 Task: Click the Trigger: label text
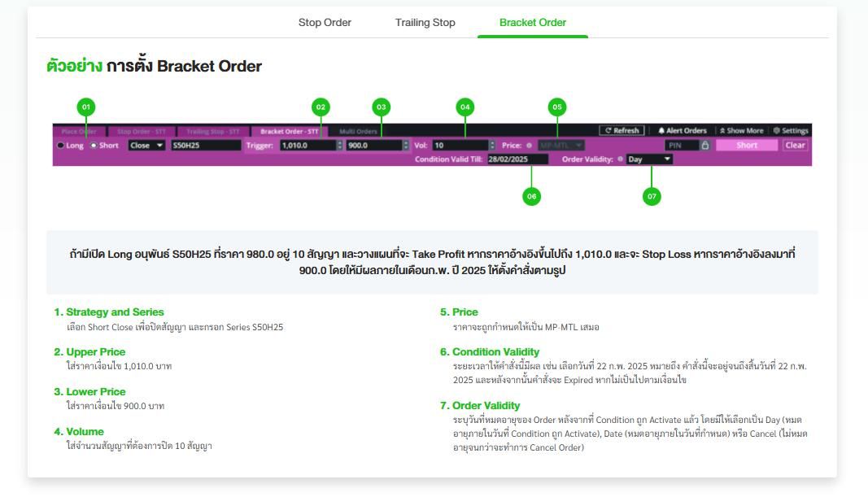tap(260, 146)
